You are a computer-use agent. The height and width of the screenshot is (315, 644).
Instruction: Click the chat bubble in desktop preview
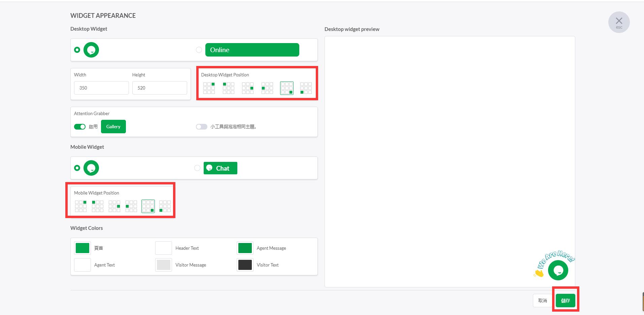558,270
